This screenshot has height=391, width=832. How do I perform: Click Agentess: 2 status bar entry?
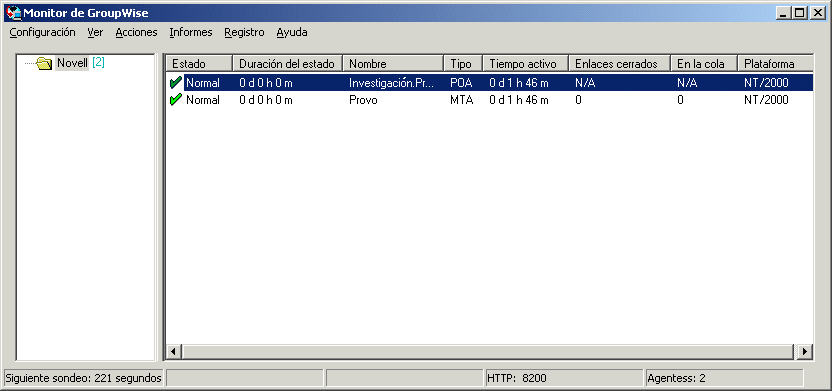coord(724,378)
